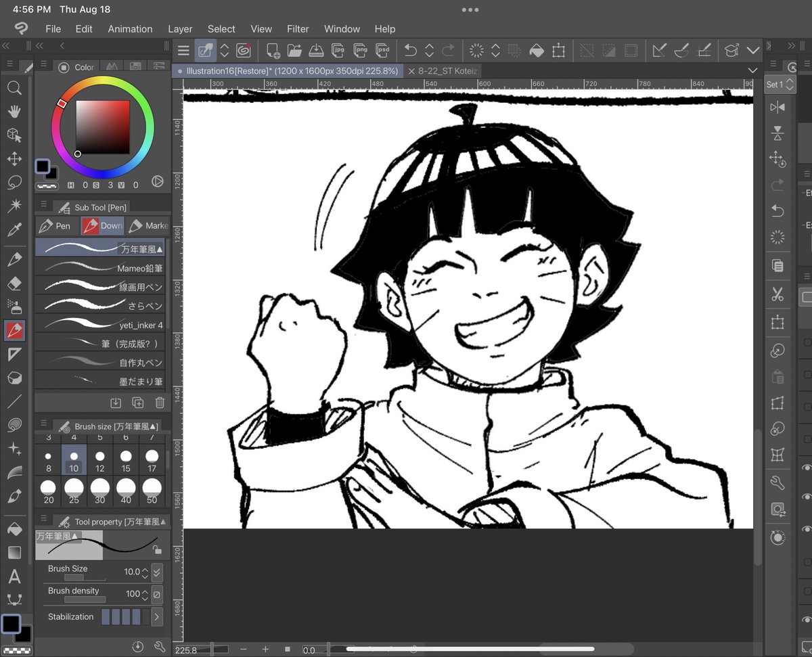Switch to the 8-22_ST Koteiz canvas tab
This screenshot has height=657, width=812.
point(444,70)
